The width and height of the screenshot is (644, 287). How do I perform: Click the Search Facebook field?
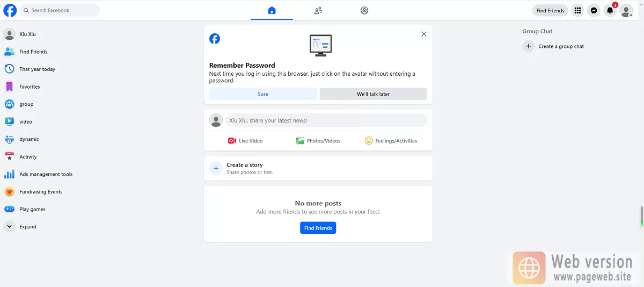tap(60, 10)
